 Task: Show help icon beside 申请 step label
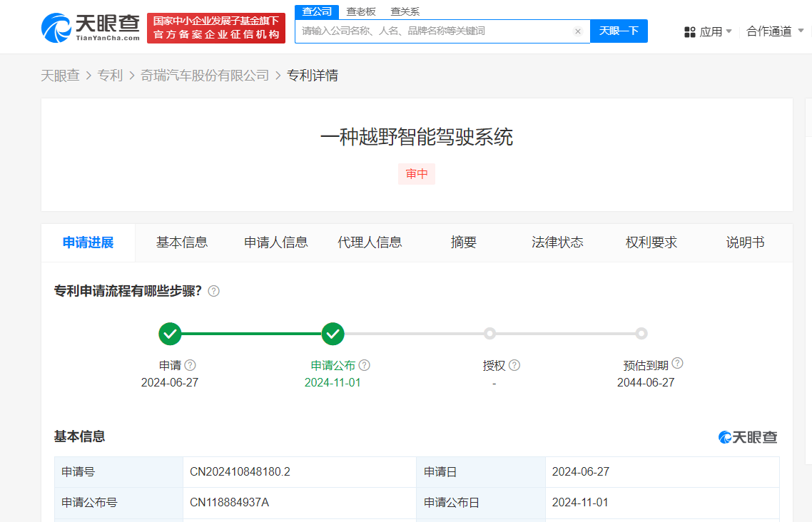pyautogui.click(x=190, y=365)
